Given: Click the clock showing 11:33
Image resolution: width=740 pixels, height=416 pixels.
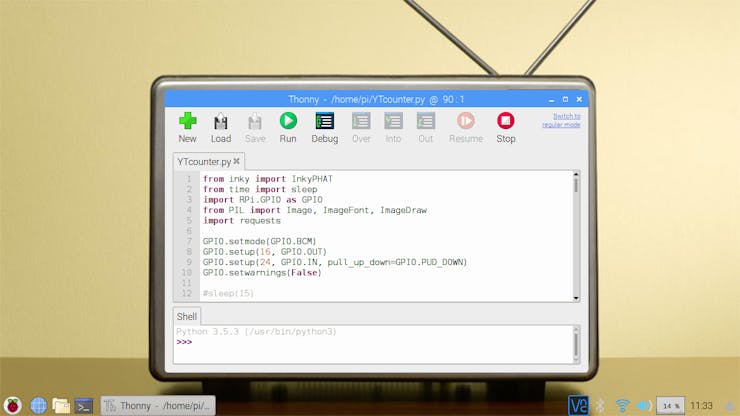Looking at the screenshot, I should tap(701, 406).
